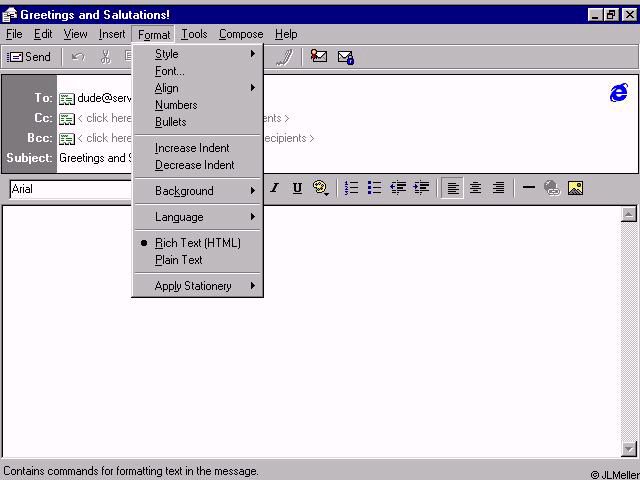
Task: Select the Rich Text (HTML) option
Action: coord(197,243)
